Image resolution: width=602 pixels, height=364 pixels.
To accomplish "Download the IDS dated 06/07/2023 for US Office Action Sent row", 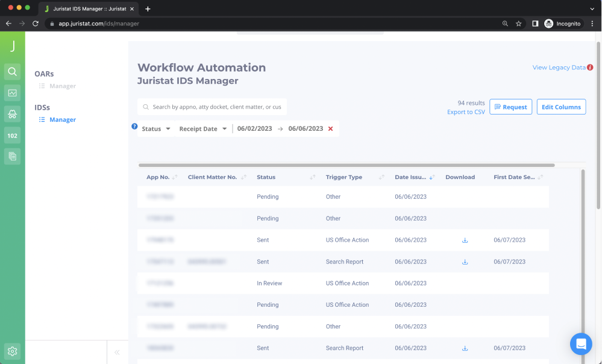I will (x=465, y=240).
